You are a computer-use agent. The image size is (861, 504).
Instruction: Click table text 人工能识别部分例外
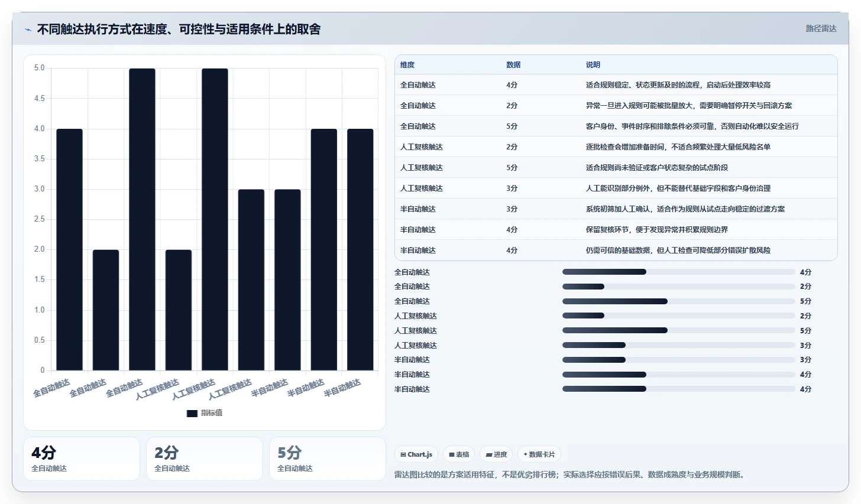tap(618, 188)
